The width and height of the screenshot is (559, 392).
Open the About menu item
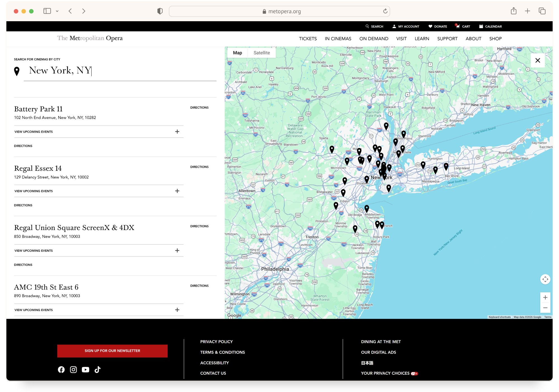pyautogui.click(x=473, y=39)
